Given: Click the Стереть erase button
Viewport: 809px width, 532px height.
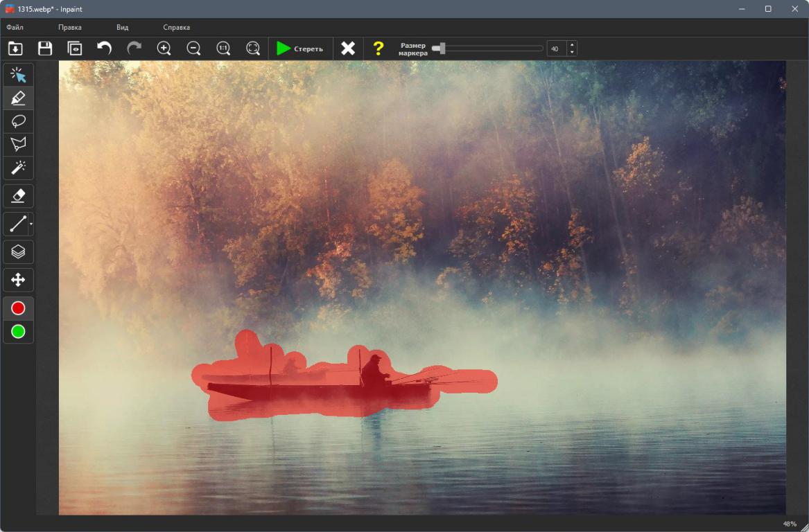Looking at the screenshot, I should [x=299, y=48].
